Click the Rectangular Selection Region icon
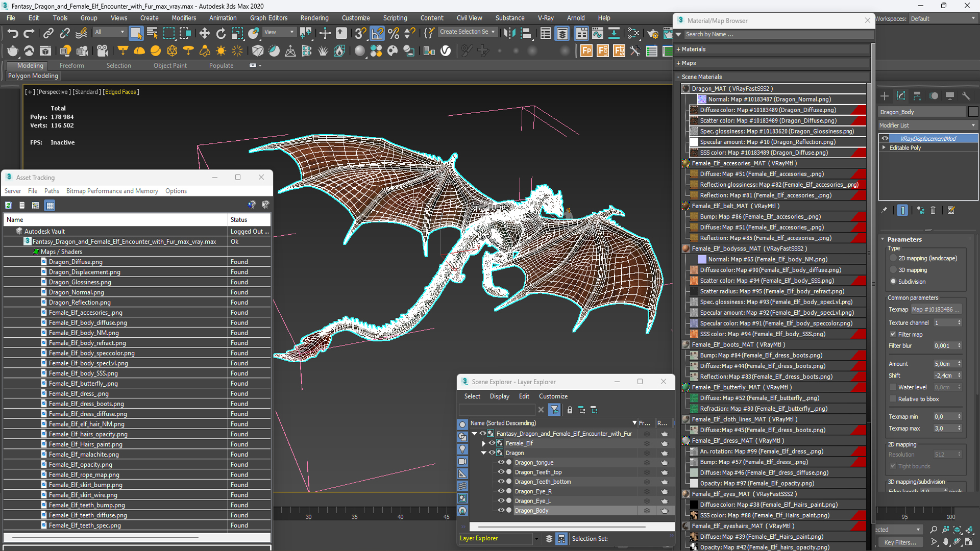This screenshot has width=980, height=551. point(168,34)
